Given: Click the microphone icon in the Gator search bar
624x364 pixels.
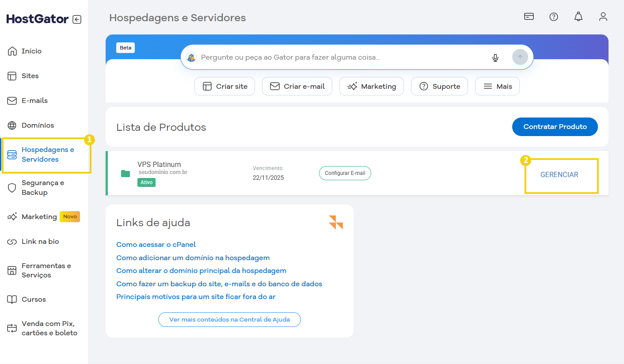Looking at the screenshot, I should point(495,57).
